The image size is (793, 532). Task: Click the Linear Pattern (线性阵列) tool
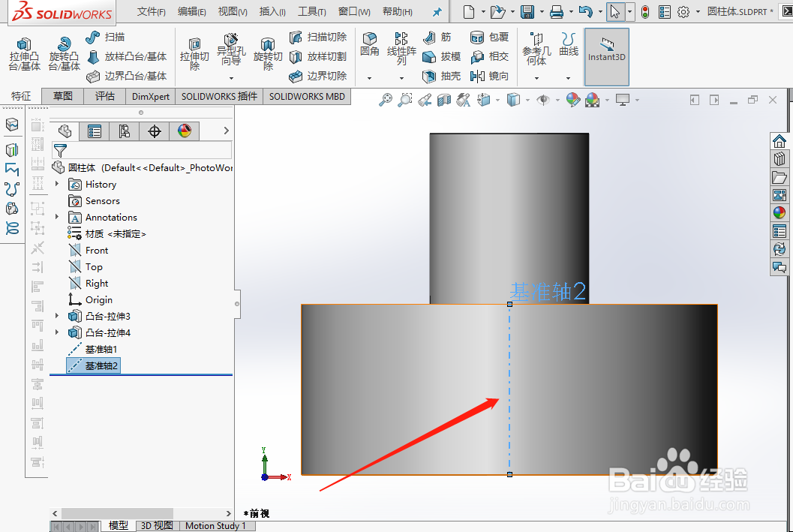tap(401, 49)
